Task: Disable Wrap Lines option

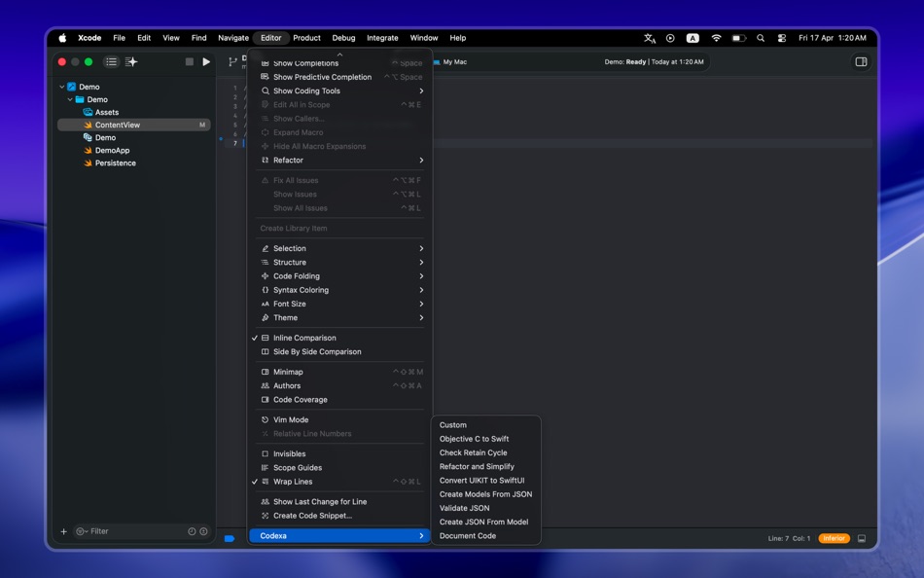Action: pos(340,482)
